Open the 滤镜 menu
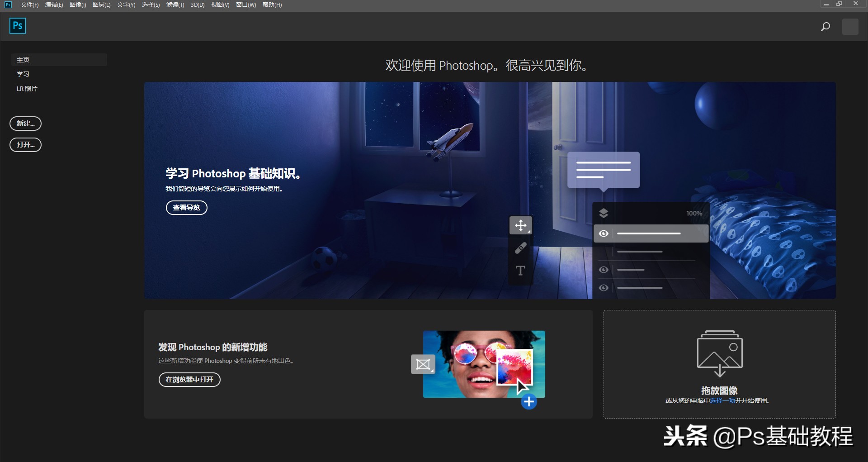The height and width of the screenshot is (462, 868). [175, 5]
